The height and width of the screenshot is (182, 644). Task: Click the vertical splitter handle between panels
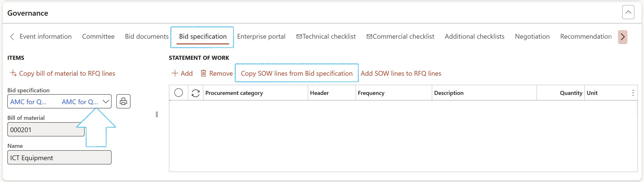(x=157, y=114)
